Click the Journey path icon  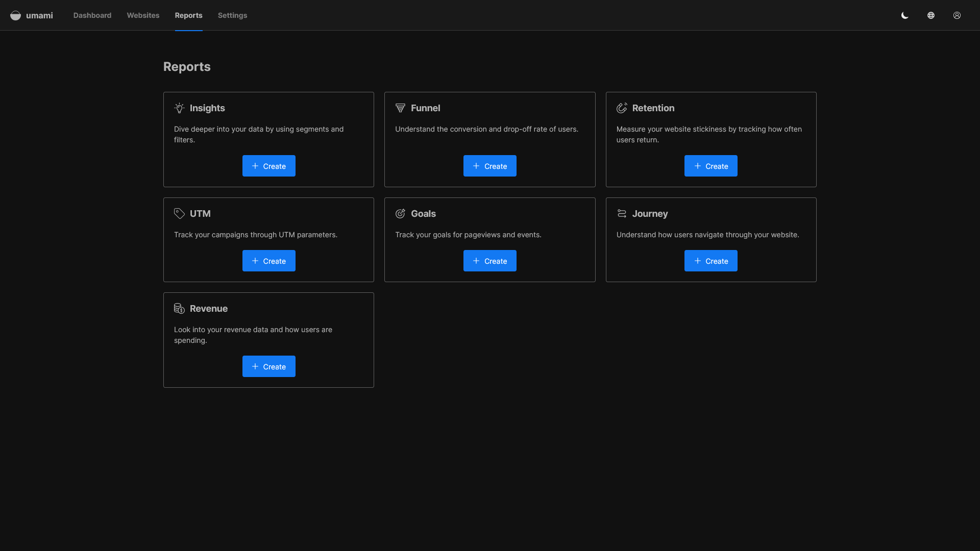click(622, 214)
